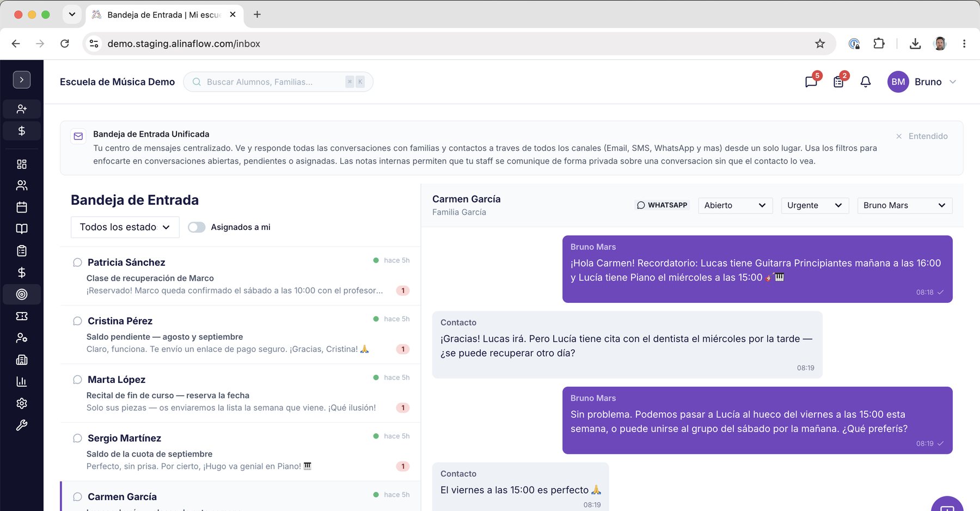Image resolution: width=980 pixels, height=511 pixels.
Task: Open Patricia Sánchez conversation
Action: (x=240, y=276)
